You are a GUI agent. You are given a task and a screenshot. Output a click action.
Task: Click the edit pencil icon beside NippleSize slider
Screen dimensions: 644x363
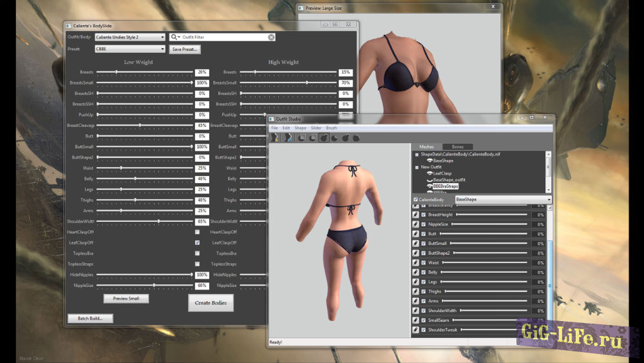(415, 224)
